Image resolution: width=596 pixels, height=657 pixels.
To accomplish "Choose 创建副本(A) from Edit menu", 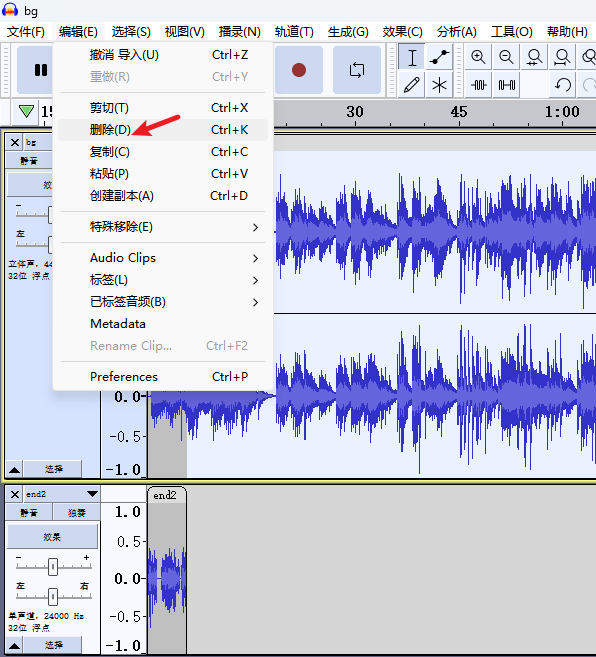I will click(163, 196).
